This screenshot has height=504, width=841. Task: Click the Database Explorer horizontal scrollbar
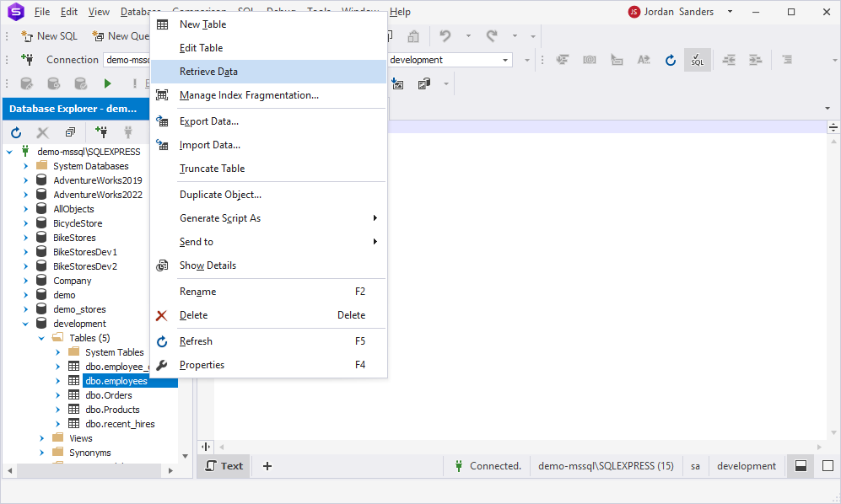point(89,471)
